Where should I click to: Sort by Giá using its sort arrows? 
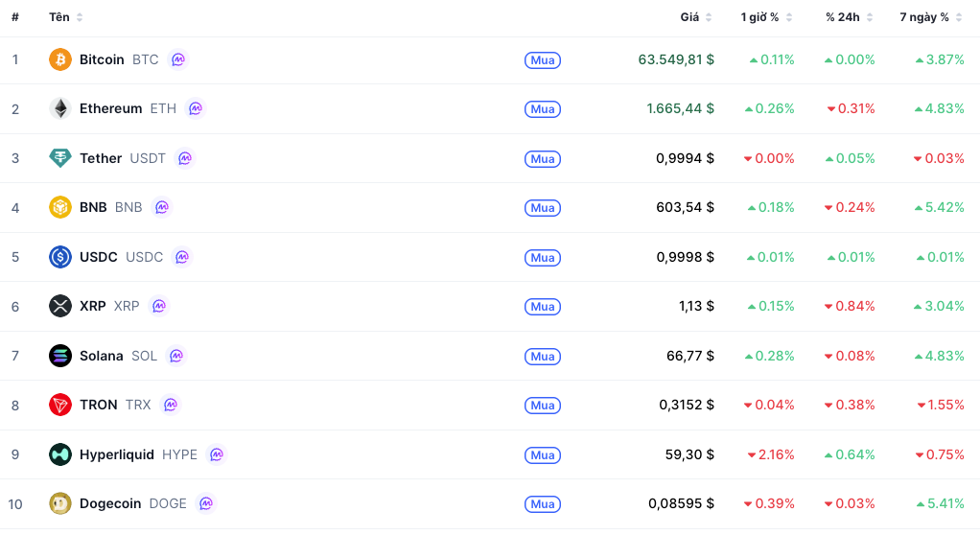(709, 17)
